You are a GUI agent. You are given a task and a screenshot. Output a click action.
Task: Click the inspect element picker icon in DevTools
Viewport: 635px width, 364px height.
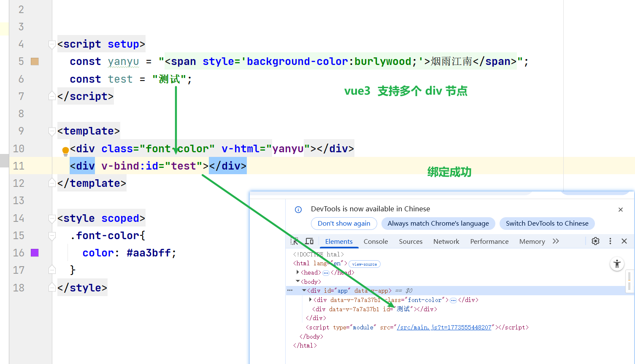coord(295,241)
